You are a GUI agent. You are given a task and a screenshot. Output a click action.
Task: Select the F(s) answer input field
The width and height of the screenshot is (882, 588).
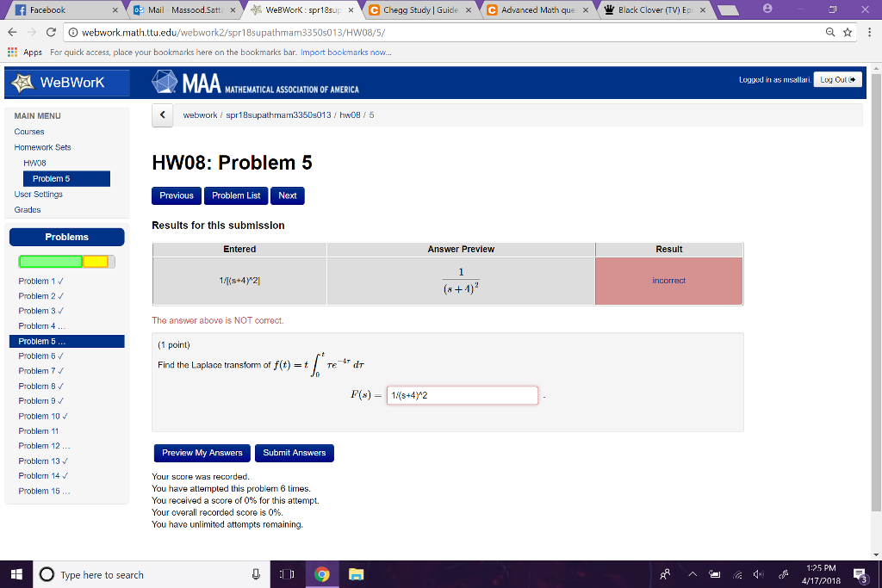462,395
